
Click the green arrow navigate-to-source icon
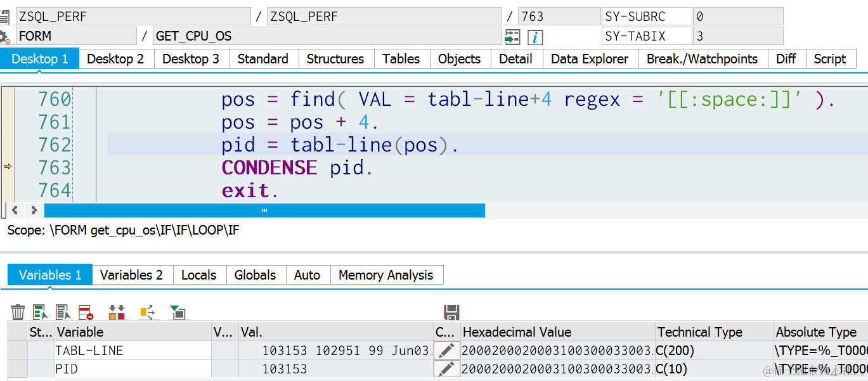point(512,37)
